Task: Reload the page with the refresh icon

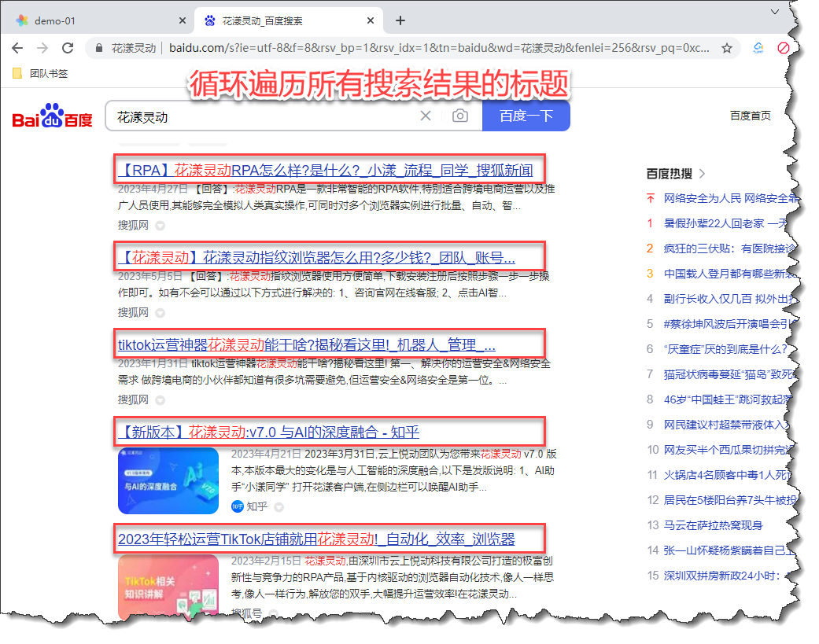Action: [x=68, y=48]
